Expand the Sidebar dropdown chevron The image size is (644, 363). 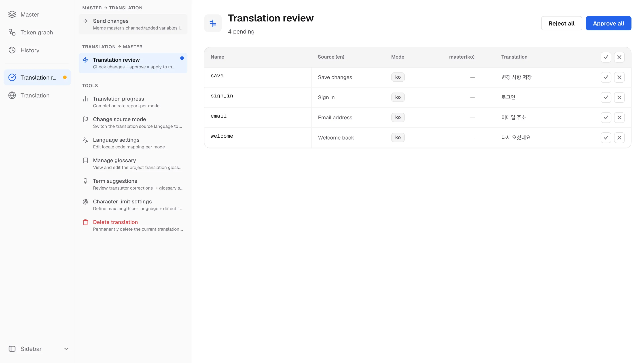pos(66,349)
